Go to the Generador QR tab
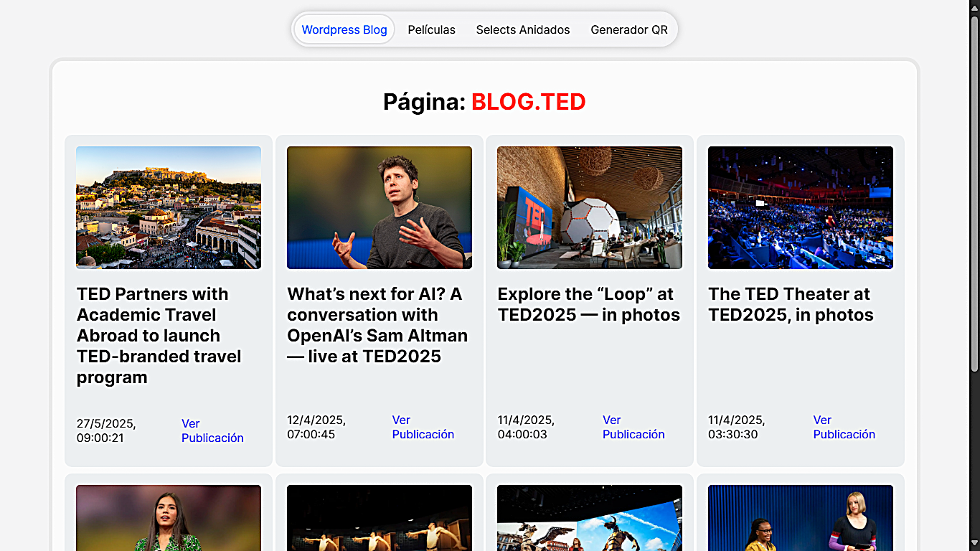The image size is (980, 551). coord(629,29)
